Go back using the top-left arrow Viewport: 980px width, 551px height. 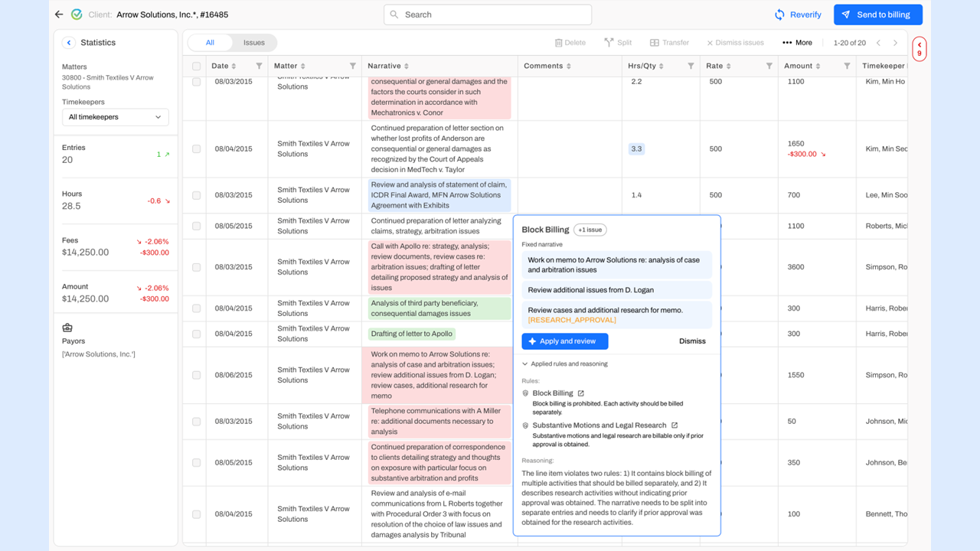pyautogui.click(x=59, y=15)
